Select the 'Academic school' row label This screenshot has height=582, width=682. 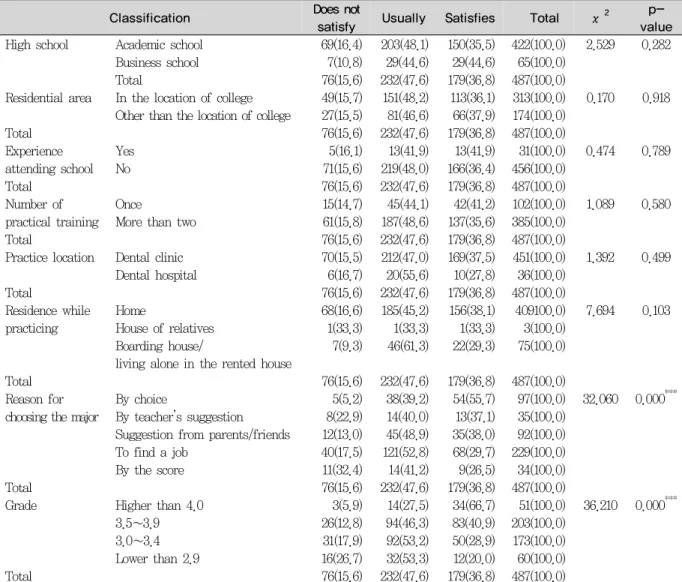point(159,45)
